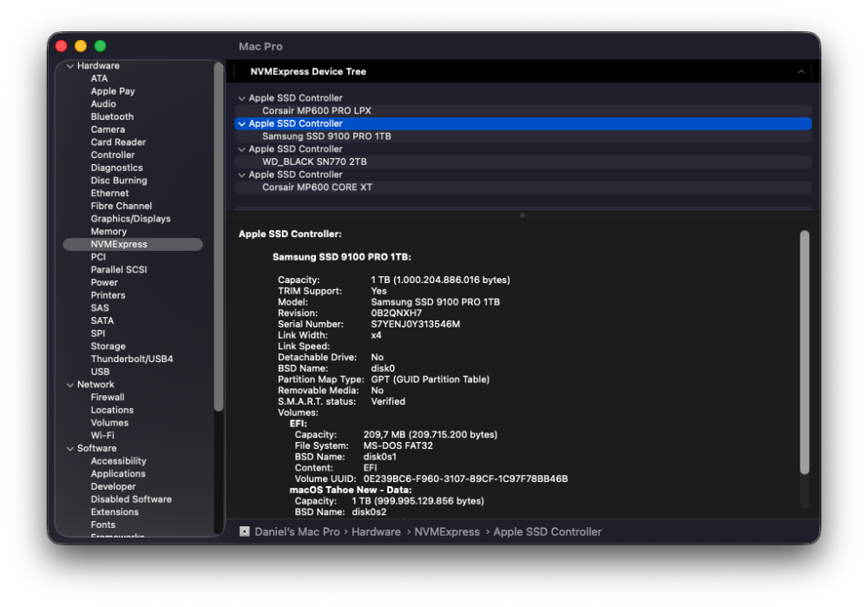Select SATA in the sidebar
868x607 pixels.
(102, 320)
